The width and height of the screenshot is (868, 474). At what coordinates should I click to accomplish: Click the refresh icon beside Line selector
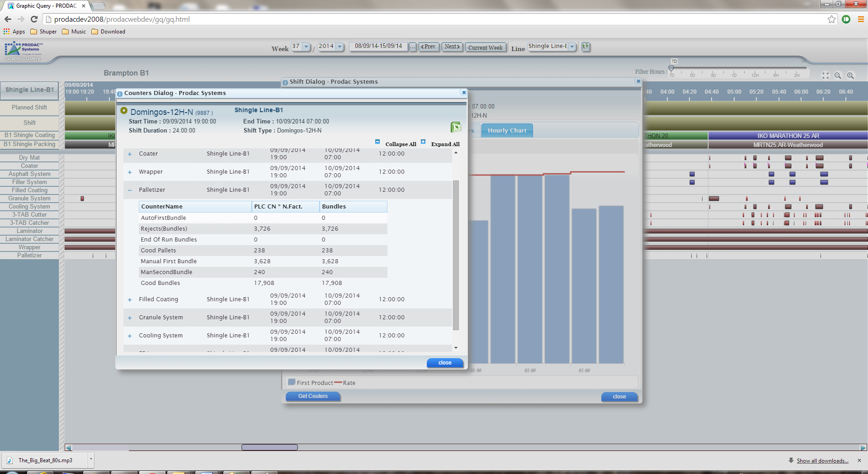click(x=586, y=47)
